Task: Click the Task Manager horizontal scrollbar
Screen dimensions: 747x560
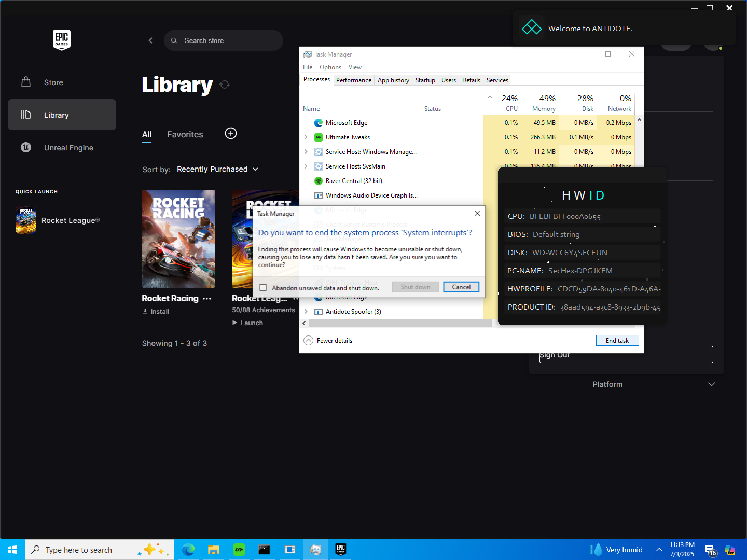Action: (400, 324)
